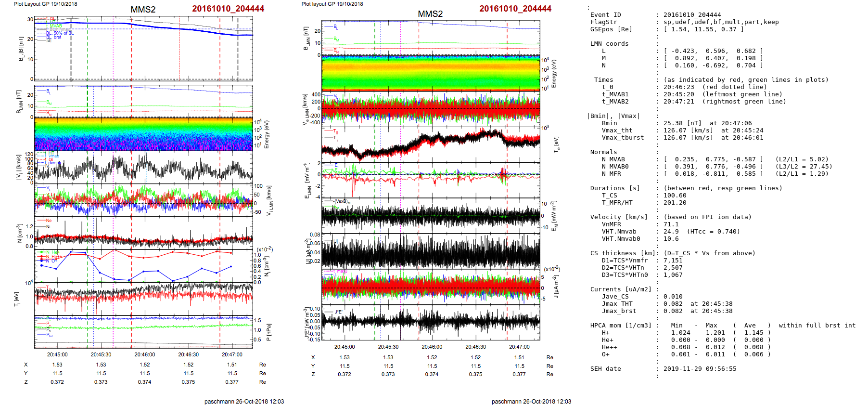The image size is (868, 405).
Task: Click the 20:47:00 tick label under right plot
Action: [x=519, y=347]
